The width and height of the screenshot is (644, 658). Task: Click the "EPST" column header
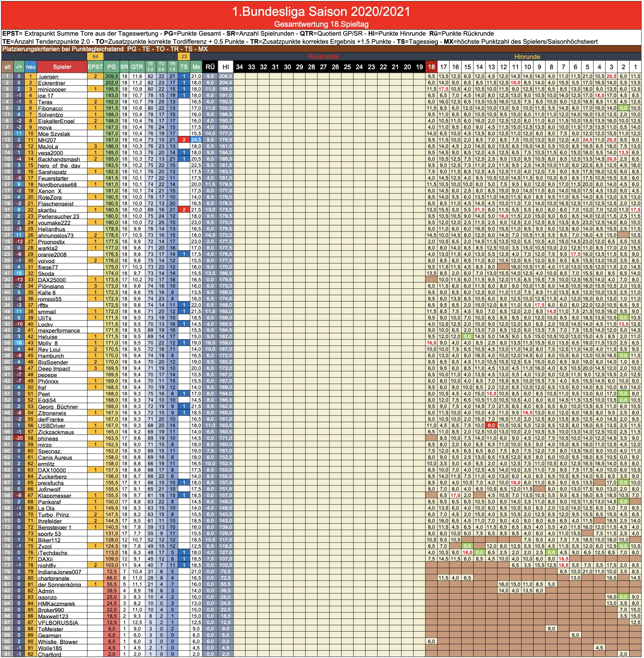pyautogui.click(x=95, y=67)
